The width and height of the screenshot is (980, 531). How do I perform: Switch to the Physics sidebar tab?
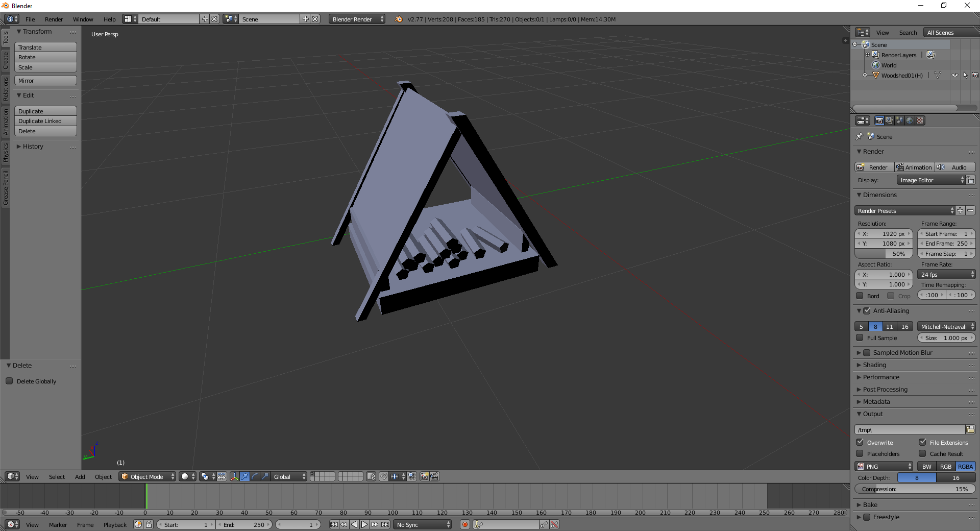click(6, 152)
